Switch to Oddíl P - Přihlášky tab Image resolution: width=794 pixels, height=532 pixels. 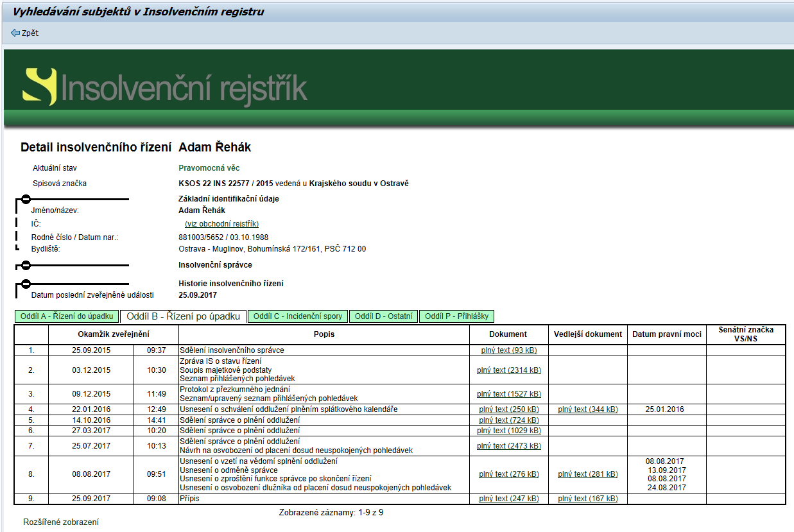456,316
